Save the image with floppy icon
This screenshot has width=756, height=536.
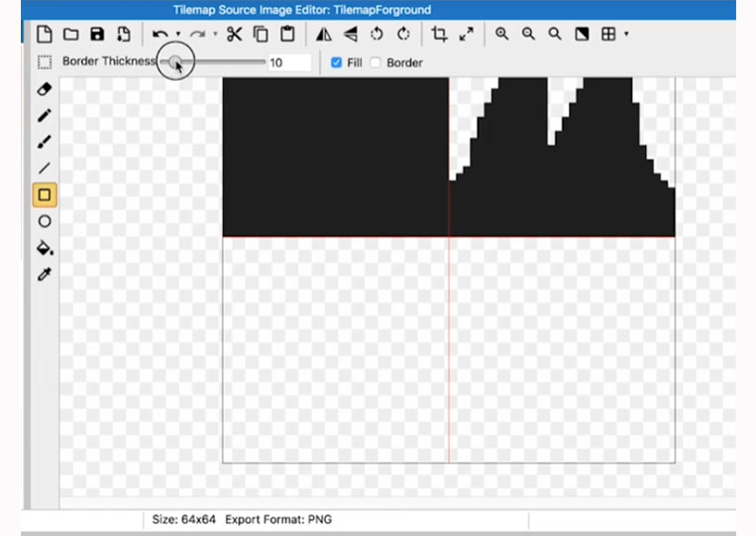[x=97, y=35]
